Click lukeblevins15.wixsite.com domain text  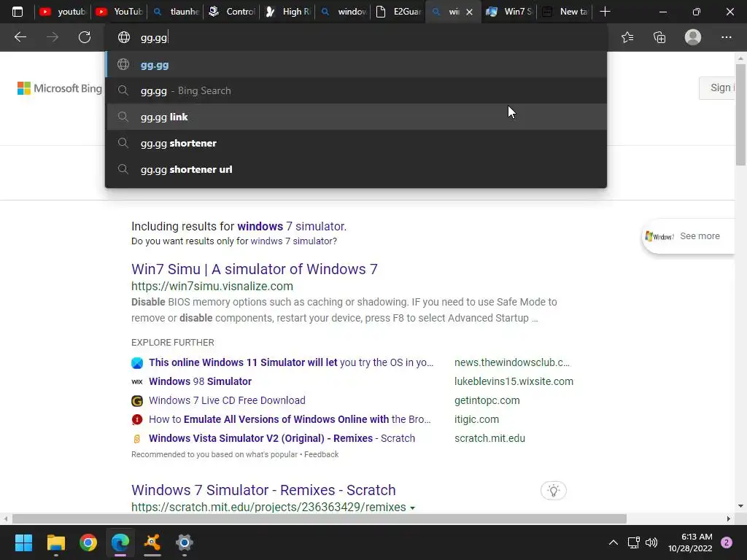[514, 381]
